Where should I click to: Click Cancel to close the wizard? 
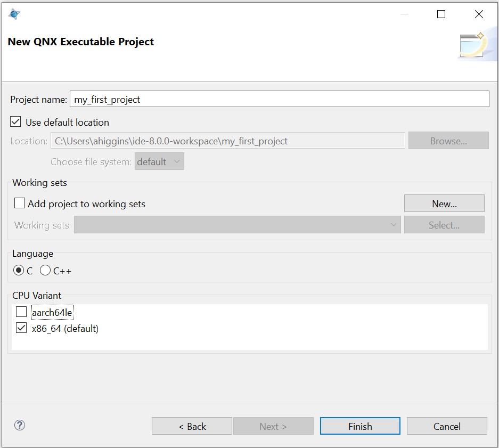[x=447, y=426]
